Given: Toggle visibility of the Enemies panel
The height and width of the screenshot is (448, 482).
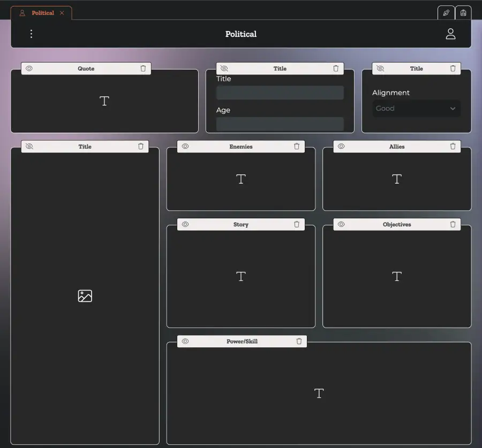Looking at the screenshot, I should click(x=185, y=146).
